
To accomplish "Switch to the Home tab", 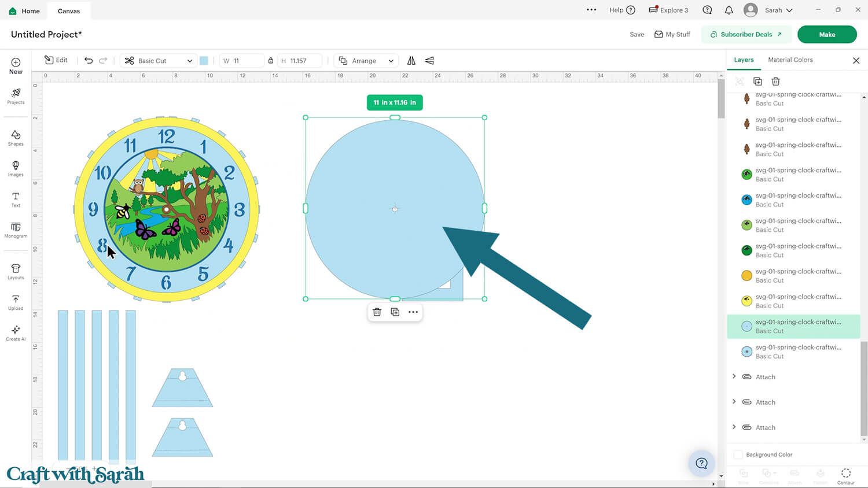I will tap(24, 11).
